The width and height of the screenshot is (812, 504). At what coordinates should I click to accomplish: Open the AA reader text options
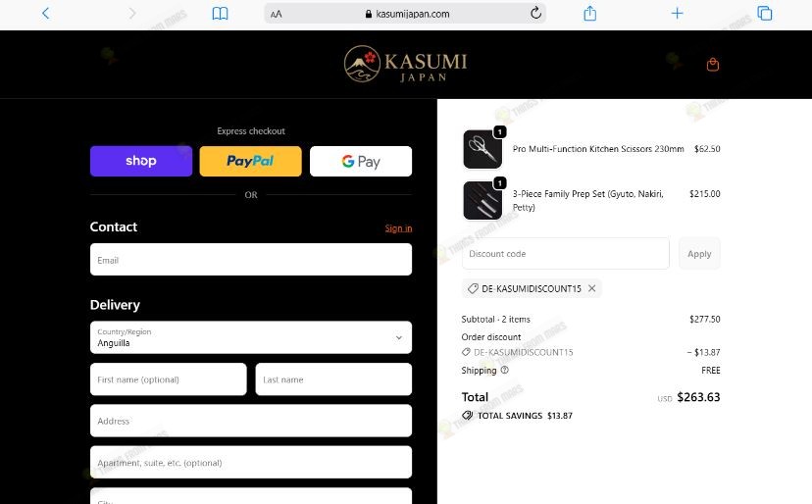[x=277, y=14]
